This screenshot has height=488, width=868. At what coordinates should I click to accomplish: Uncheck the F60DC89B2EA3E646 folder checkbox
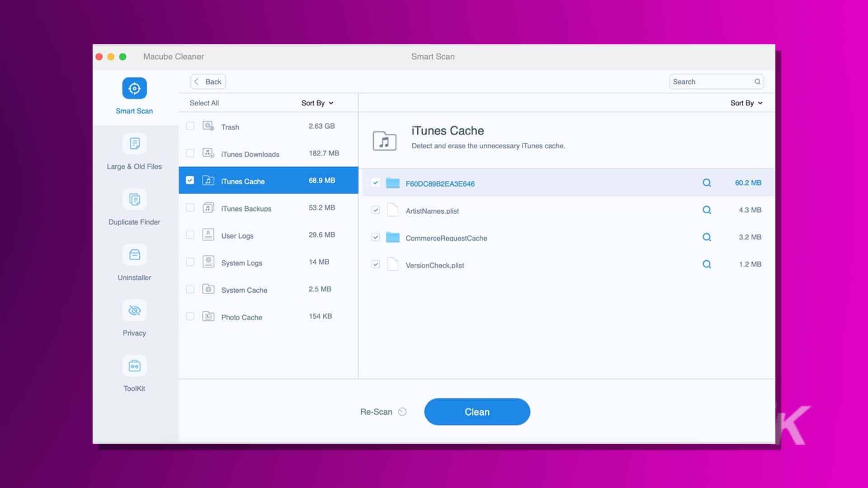tap(375, 183)
